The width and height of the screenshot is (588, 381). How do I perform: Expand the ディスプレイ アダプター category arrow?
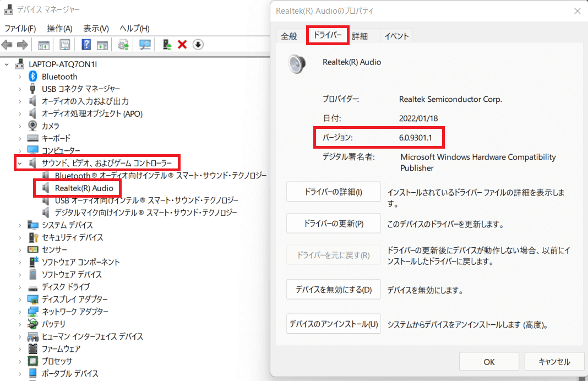pyautogui.click(x=20, y=300)
